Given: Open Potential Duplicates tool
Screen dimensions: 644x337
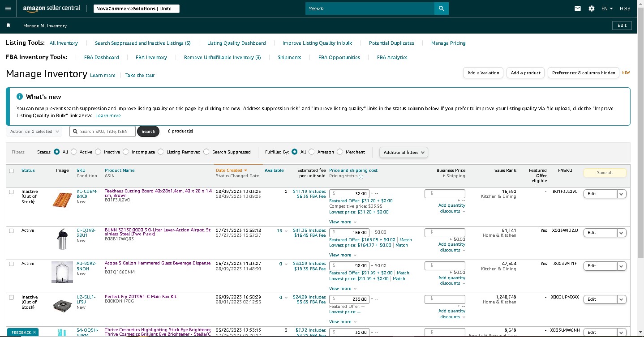Looking at the screenshot, I should (391, 43).
